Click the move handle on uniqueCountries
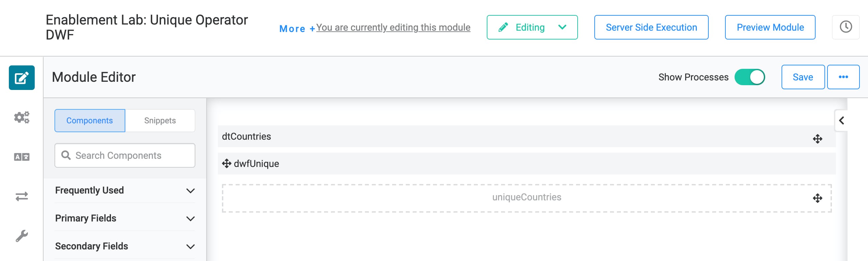The width and height of the screenshot is (868, 261). [x=818, y=198]
